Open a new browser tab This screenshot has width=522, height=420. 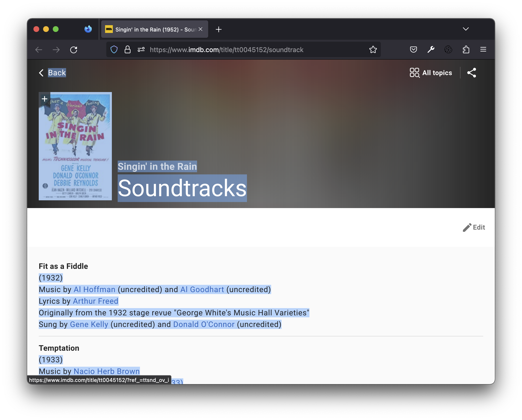(x=219, y=29)
